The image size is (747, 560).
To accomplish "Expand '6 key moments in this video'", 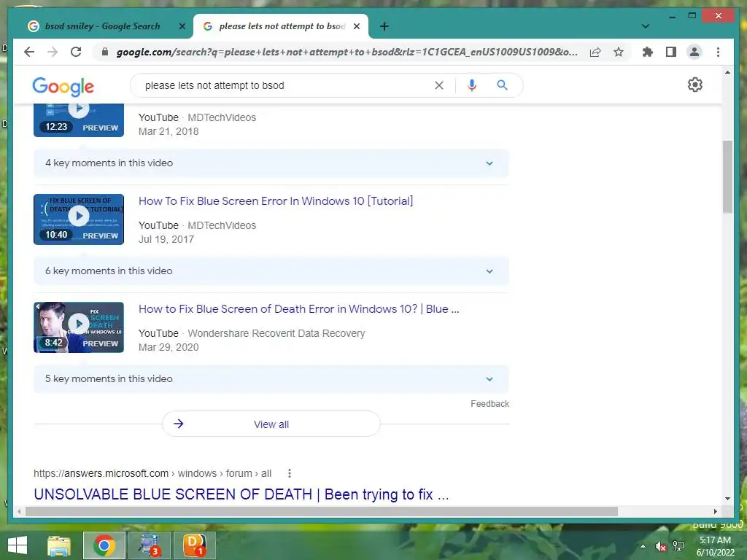I will pyautogui.click(x=271, y=271).
